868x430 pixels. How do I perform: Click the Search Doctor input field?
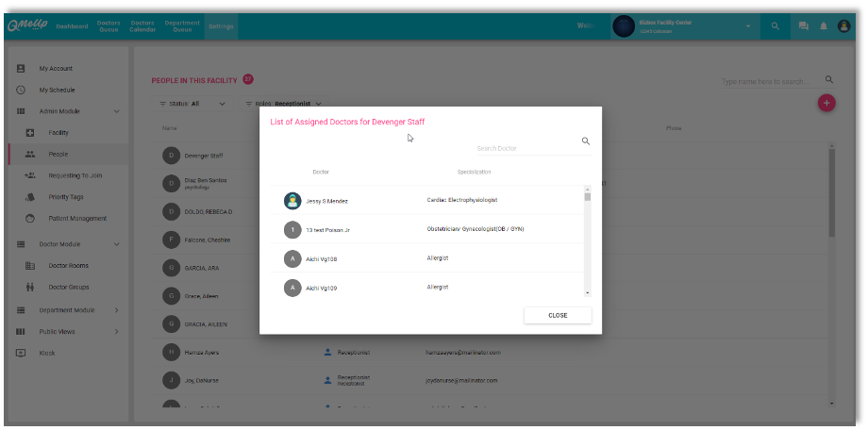click(524, 148)
